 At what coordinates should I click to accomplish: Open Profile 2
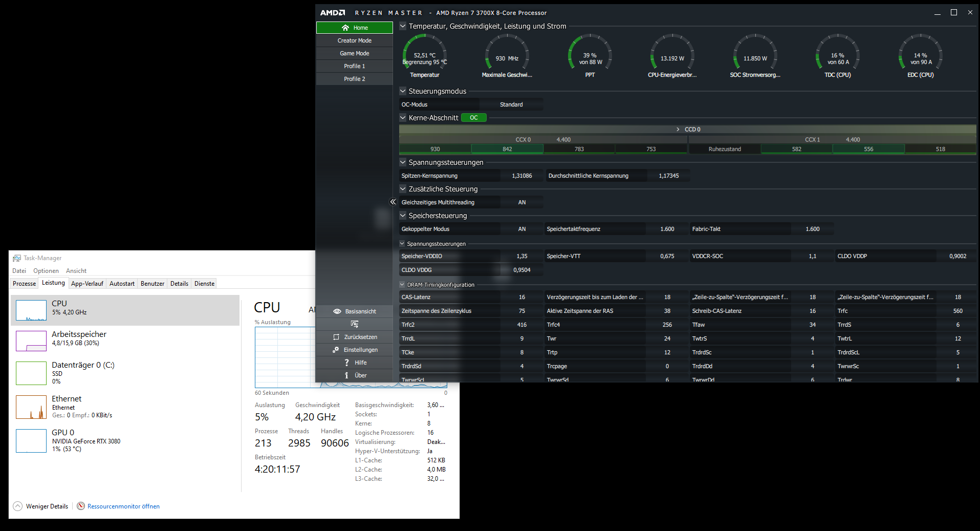[355, 79]
